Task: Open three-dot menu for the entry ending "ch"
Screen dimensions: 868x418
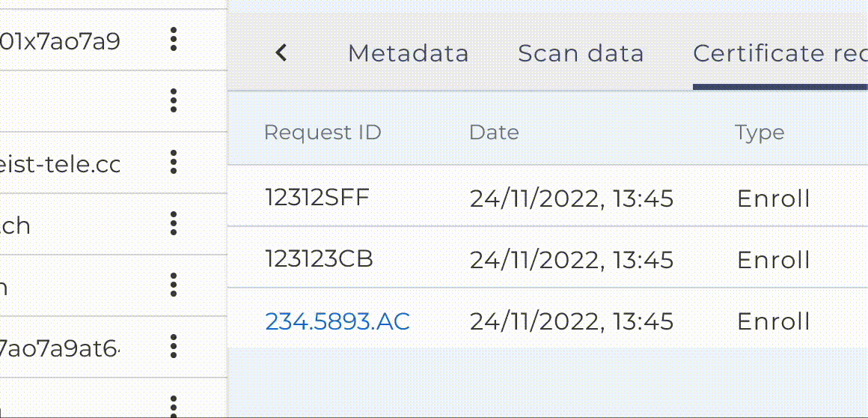Action: (x=174, y=222)
